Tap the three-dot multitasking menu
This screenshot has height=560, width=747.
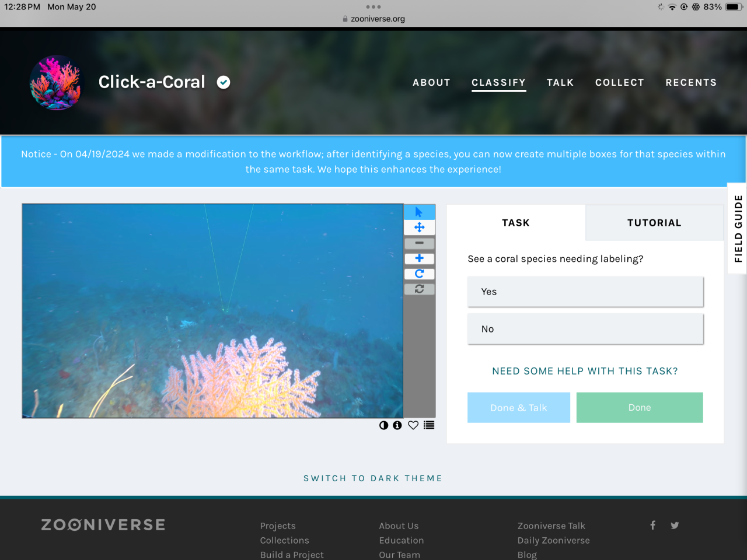click(373, 7)
